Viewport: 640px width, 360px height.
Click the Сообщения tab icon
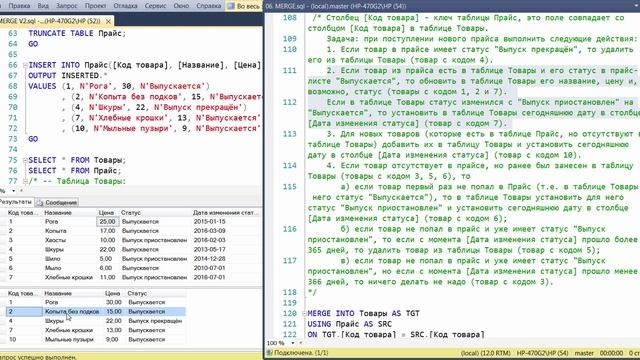coord(40,202)
